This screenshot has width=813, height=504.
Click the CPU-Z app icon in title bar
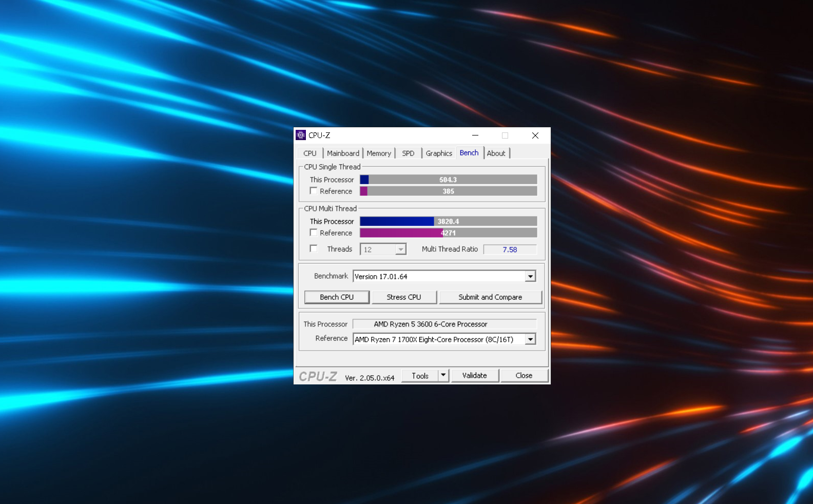[301, 135]
